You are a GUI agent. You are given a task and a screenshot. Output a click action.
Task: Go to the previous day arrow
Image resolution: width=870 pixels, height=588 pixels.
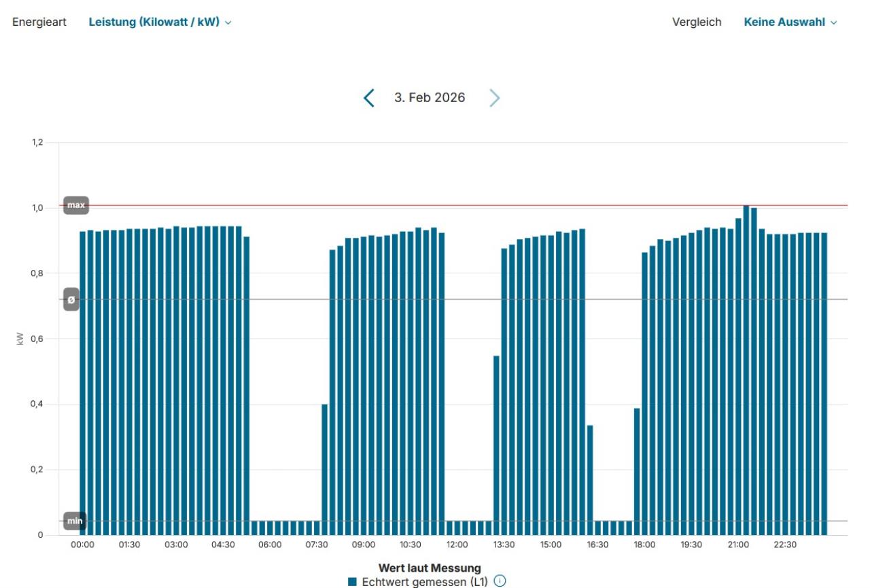(368, 98)
